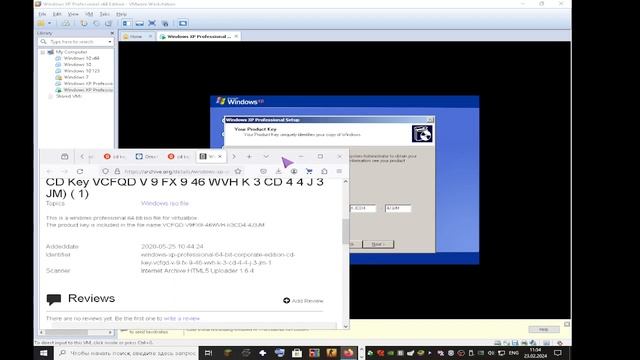Image resolution: width=640 pixels, height=360 pixels.
Task: Toggle the thumbnail bar icon in VMware
Action: (140, 23)
